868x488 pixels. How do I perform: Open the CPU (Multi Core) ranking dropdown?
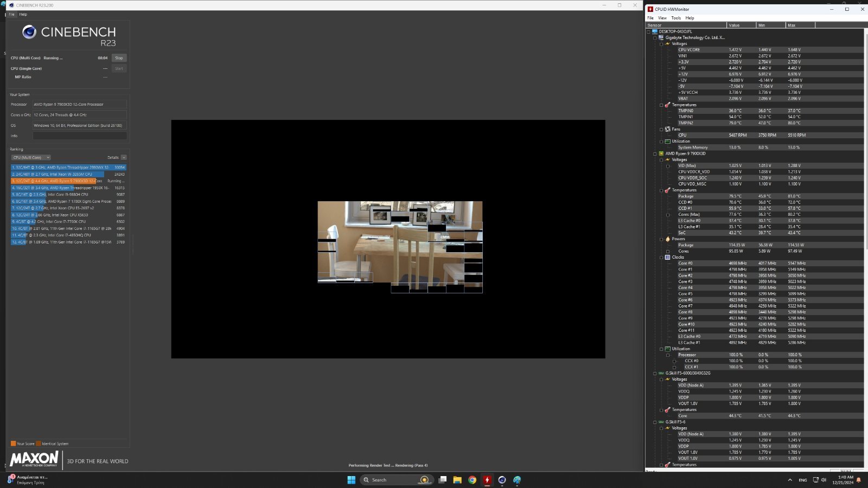coord(31,157)
